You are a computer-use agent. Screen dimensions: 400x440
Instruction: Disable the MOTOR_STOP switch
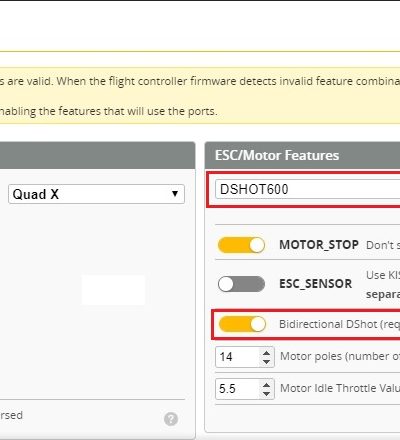click(x=241, y=245)
